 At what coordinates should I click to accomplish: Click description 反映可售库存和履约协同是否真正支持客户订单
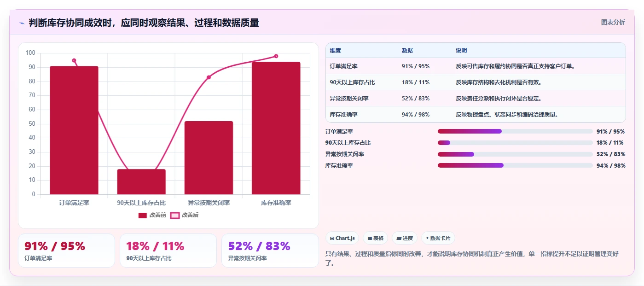point(515,66)
